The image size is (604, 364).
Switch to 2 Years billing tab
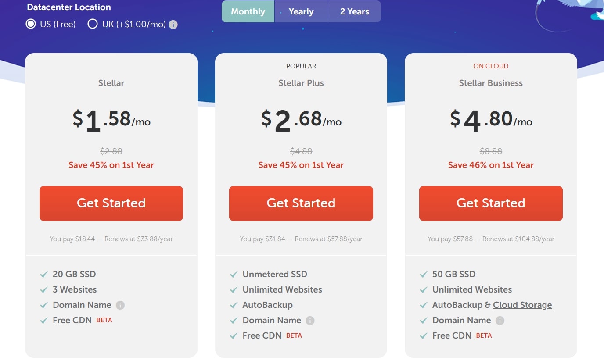coord(354,11)
